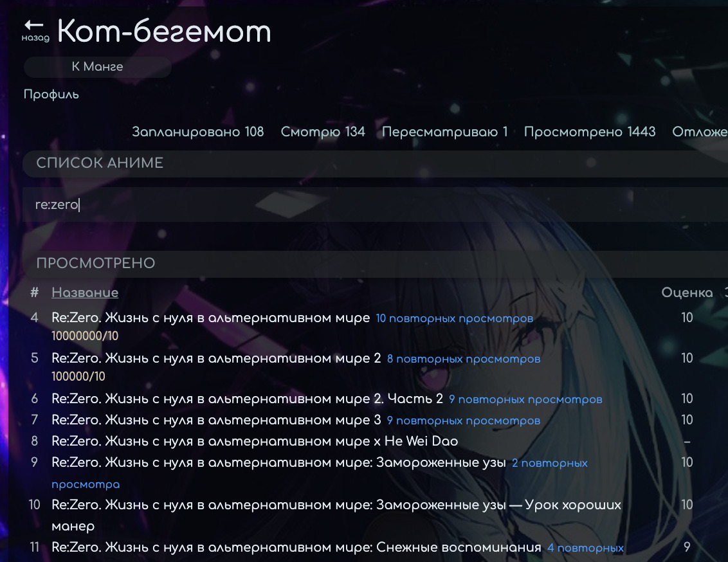Open Re:Zero Замороженные узы title
The image size is (728, 562).
[x=278, y=463]
